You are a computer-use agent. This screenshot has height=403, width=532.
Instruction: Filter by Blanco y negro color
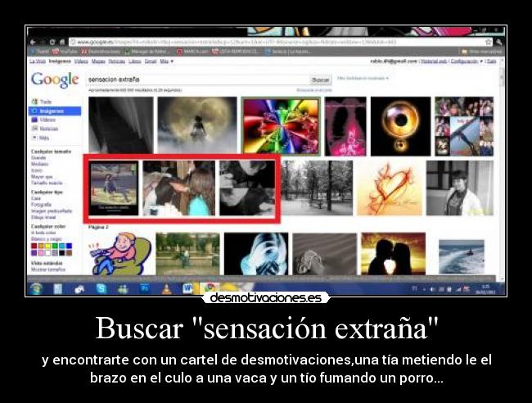(x=47, y=239)
